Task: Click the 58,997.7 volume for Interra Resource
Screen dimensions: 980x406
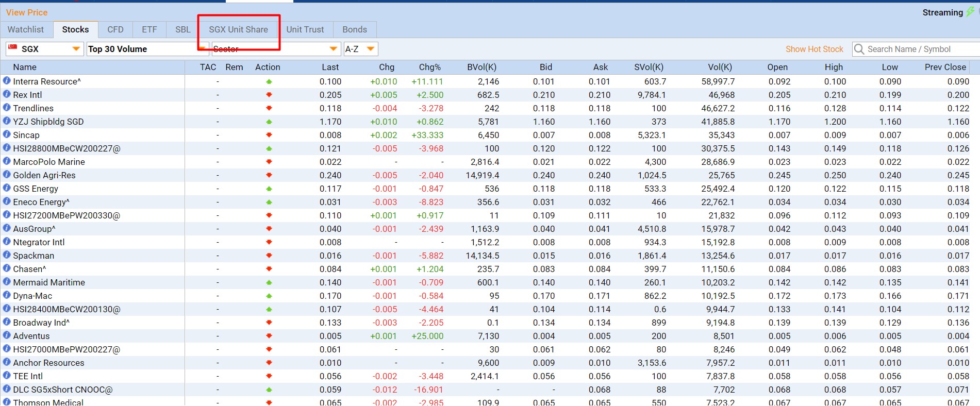Action: point(718,81)
